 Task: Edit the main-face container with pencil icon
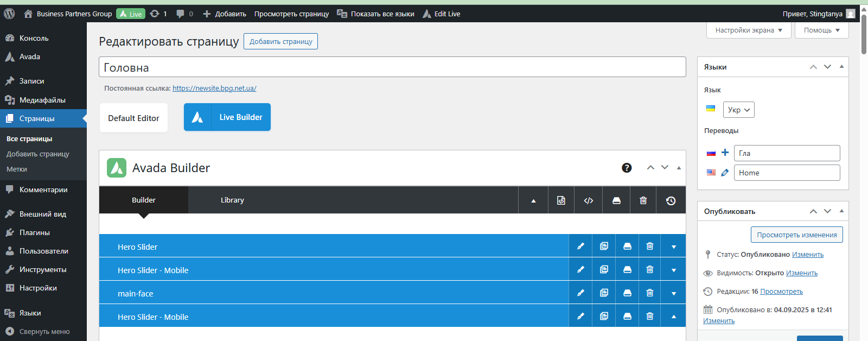(x=580, y=293)
